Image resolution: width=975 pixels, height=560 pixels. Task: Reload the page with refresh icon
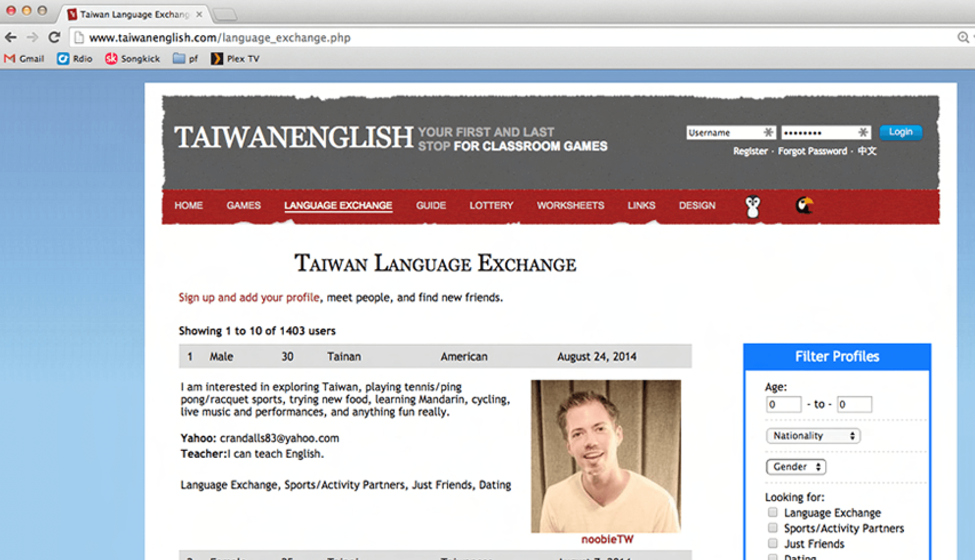click(54, 37)
